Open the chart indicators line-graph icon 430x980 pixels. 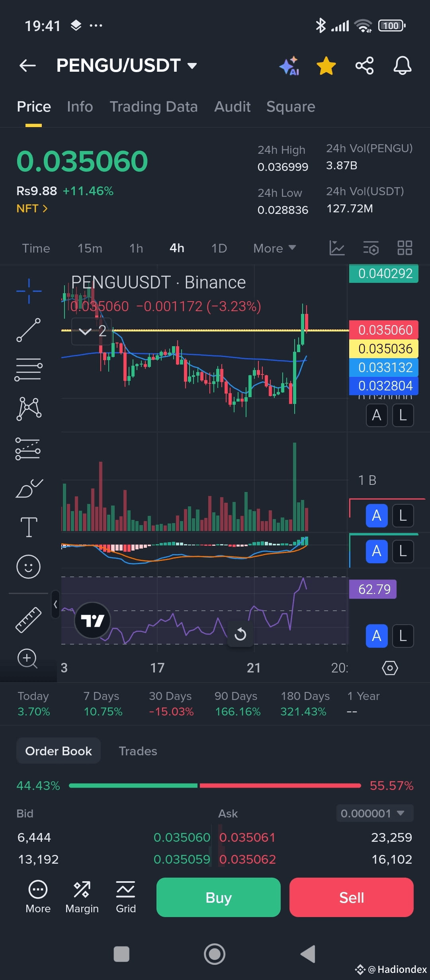click(337, 248)
